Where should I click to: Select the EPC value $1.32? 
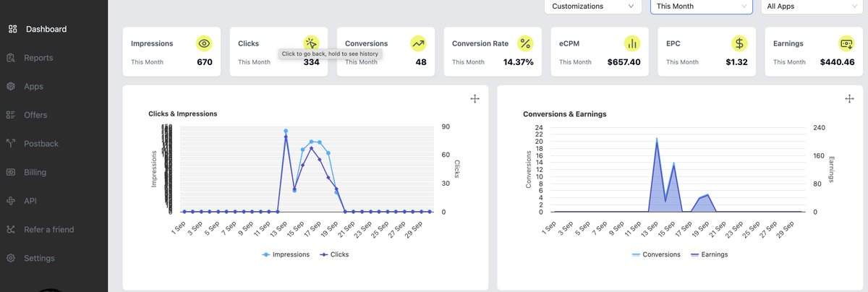click(x=736, y=62)
